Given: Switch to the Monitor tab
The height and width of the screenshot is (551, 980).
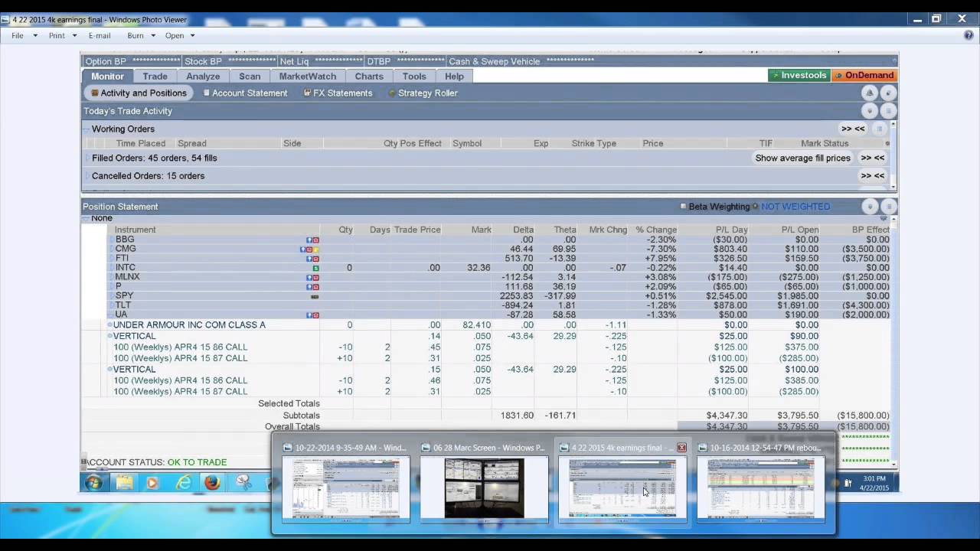Looking at the screenshot, I should pos(107,76).
